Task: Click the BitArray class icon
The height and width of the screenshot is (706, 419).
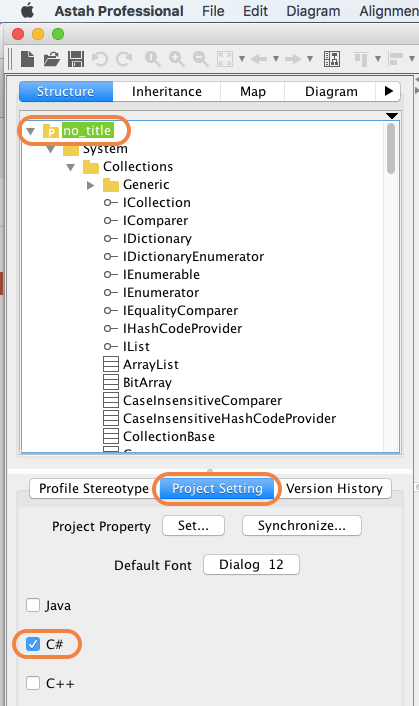Action: (111, 382)
